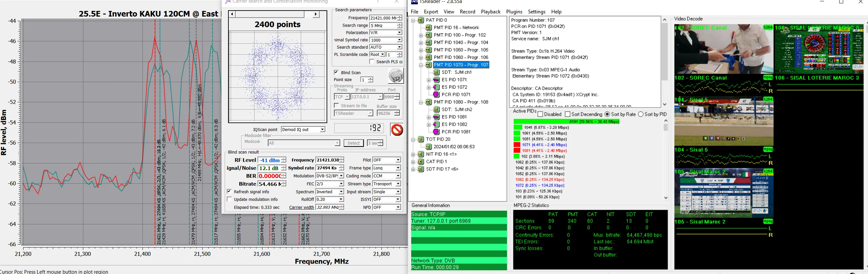The height and width of the screenshot is (274, 868).
Task: Open the IQScan point dropdown
Action: point(322,130)
